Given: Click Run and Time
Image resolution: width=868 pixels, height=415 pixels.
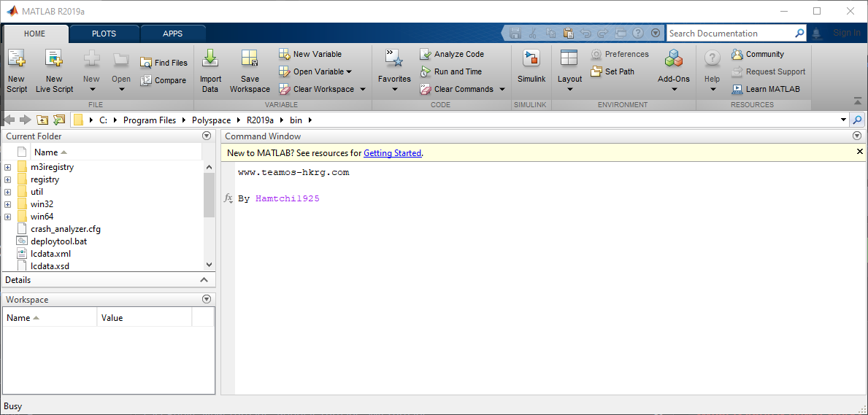Looking at the screenshot, I should pyautogui.click(x=451, y=71).
